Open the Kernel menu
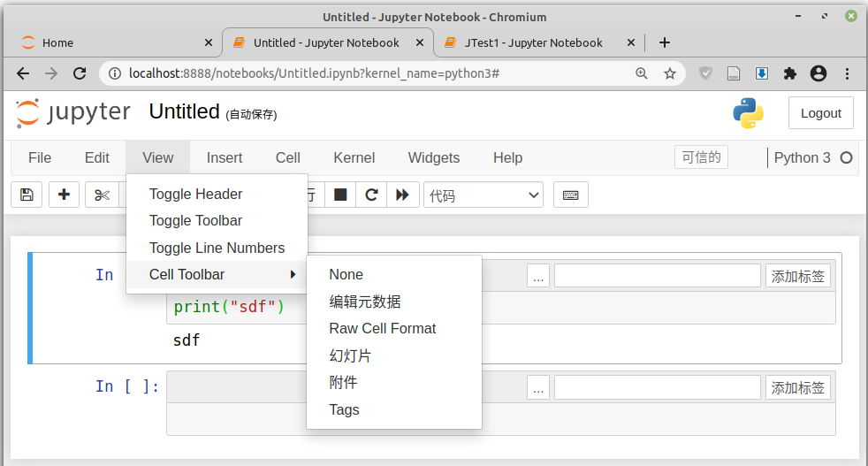This screenshot has height=466, width=868. [x=354, y=158]
